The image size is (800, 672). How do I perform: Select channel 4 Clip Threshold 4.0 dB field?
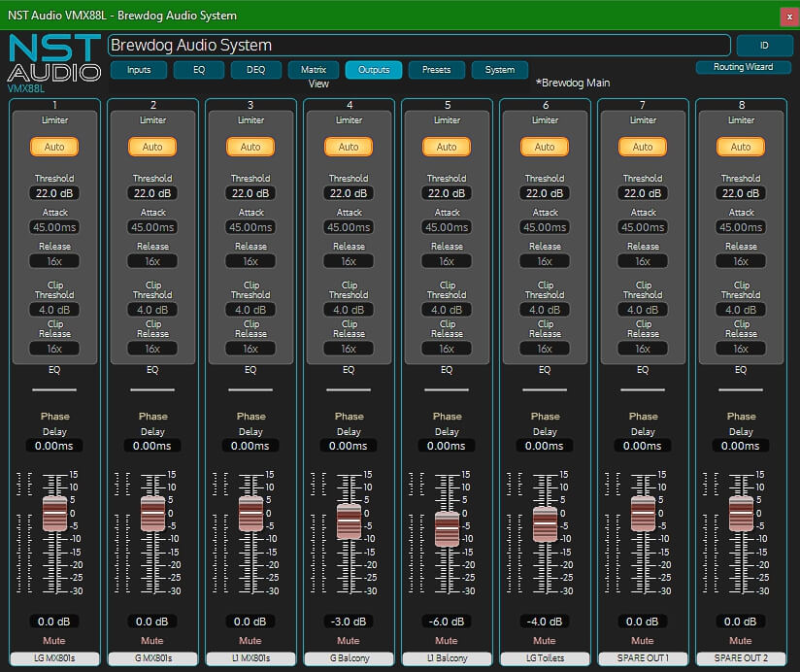pyautogui.click(x=349, y=310)
